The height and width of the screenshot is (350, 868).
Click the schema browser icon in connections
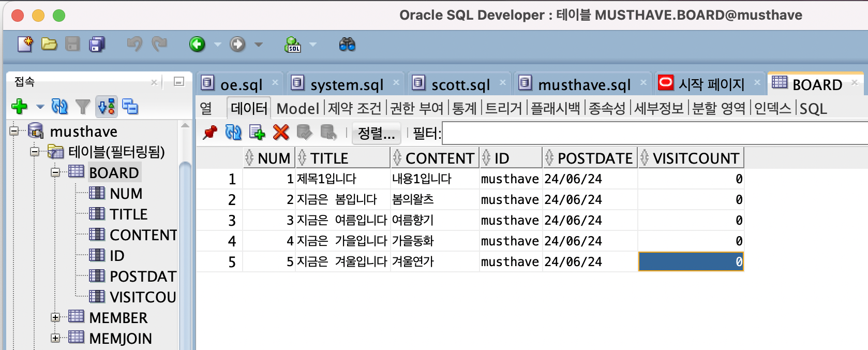tap(107, 107)
